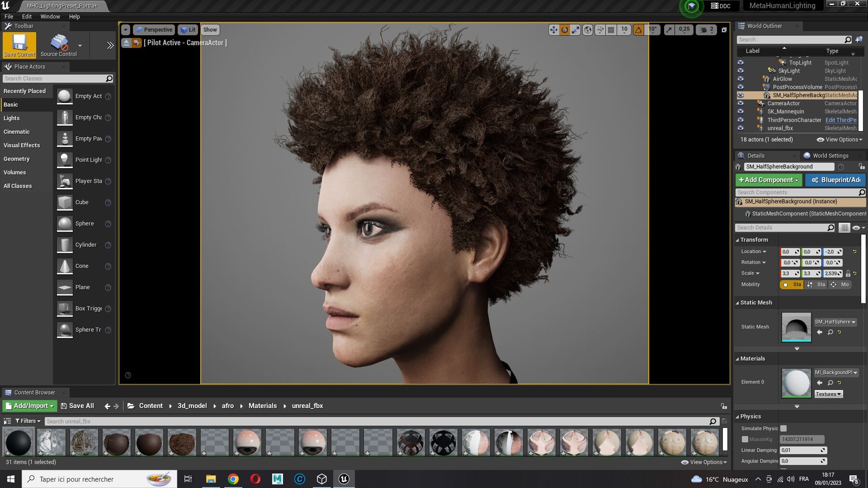
Task: Toggle visibility of CameraActor in outliner
Action: 740,104
